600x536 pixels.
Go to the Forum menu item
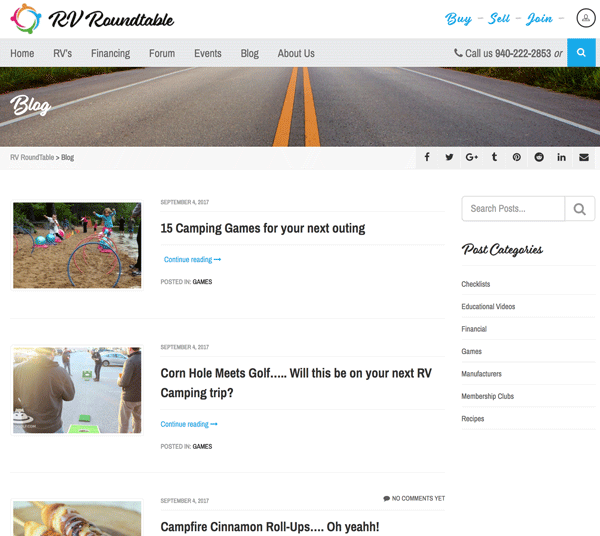click(162, 53)
